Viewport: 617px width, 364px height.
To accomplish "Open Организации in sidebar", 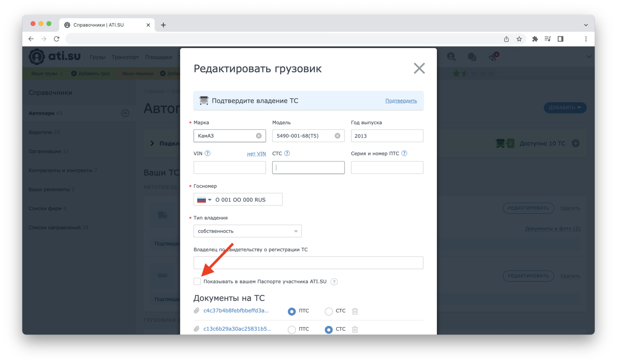I will click(x=48, y=151).
